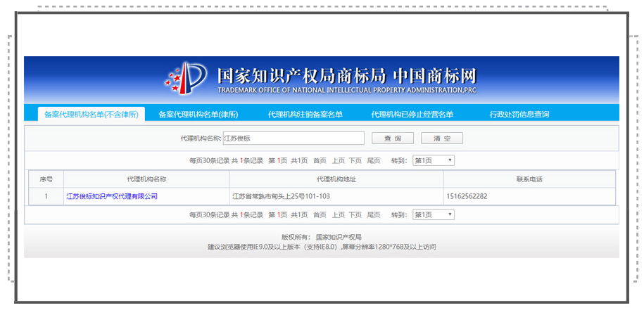The height and width of the screenshot is (310, 644).
Task: Select row number 1 cell
Action: pos(46,196)
